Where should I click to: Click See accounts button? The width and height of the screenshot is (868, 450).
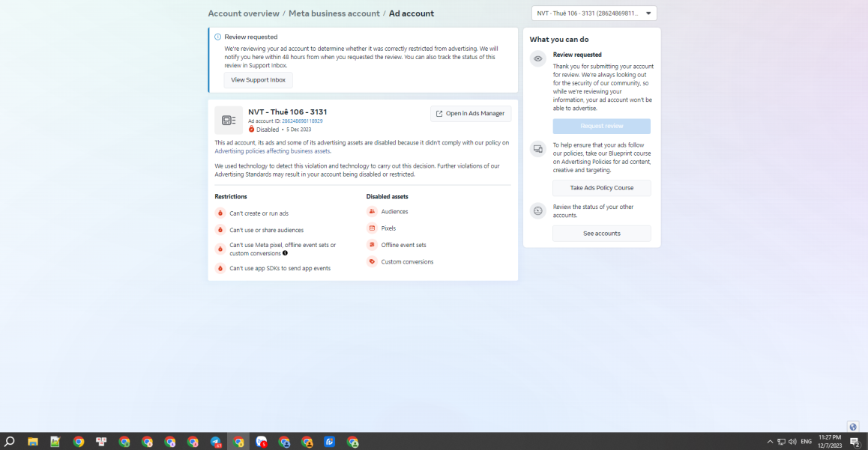[602, 234]
